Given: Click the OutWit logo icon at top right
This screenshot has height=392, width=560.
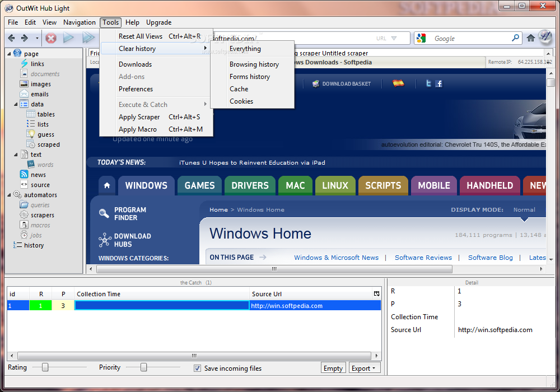Looking at the screenshot, I should (x=545, y=37).
